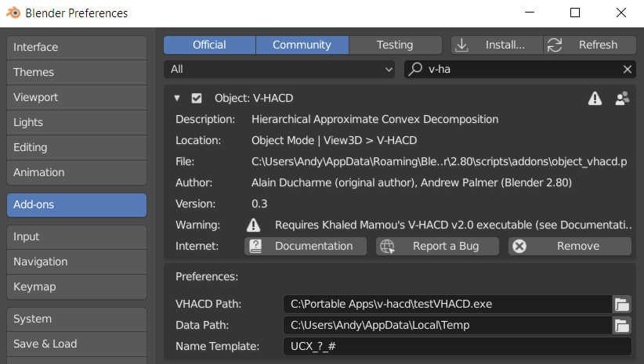Click the Report a Bug globe icon
644x364 pixels.
click(x=387, y=246)
